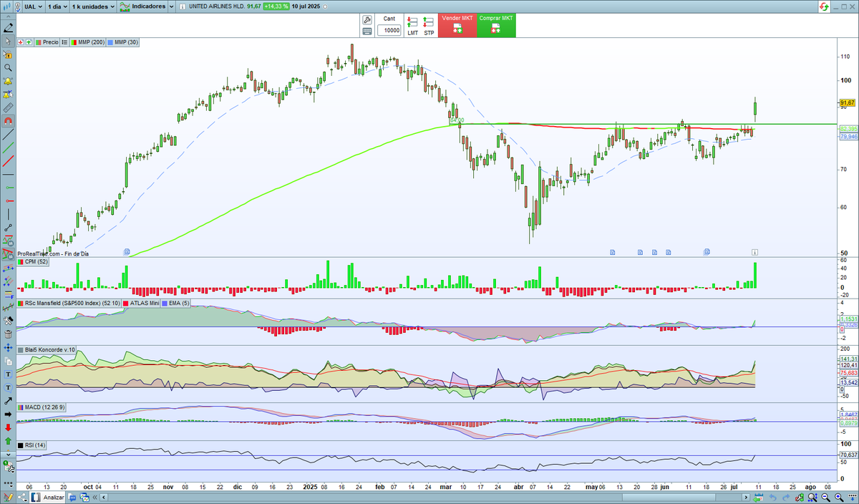This screenshot has width=859, height=504.
Task: Open the 1 día timeframe dropdown
Action: 57,6
